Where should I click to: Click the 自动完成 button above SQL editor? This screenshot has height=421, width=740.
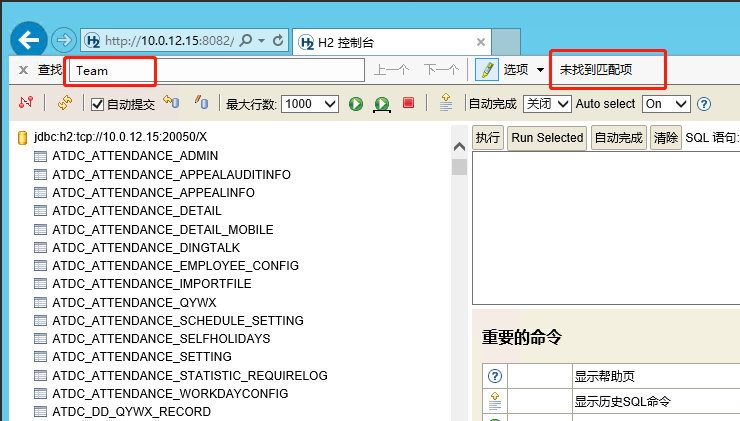pos(618,138)
